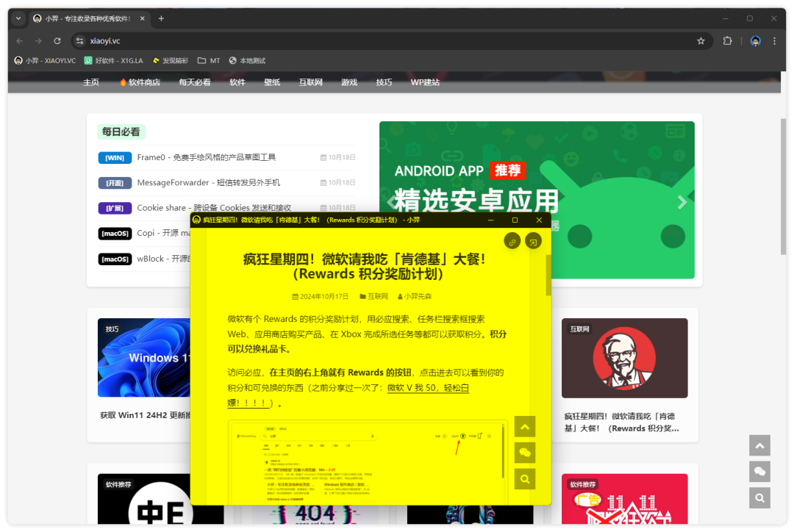Image resolution: width=794 pixels, height=532 pixels.
Task: Open article in browser icon in popup
Action: point(533,242)
